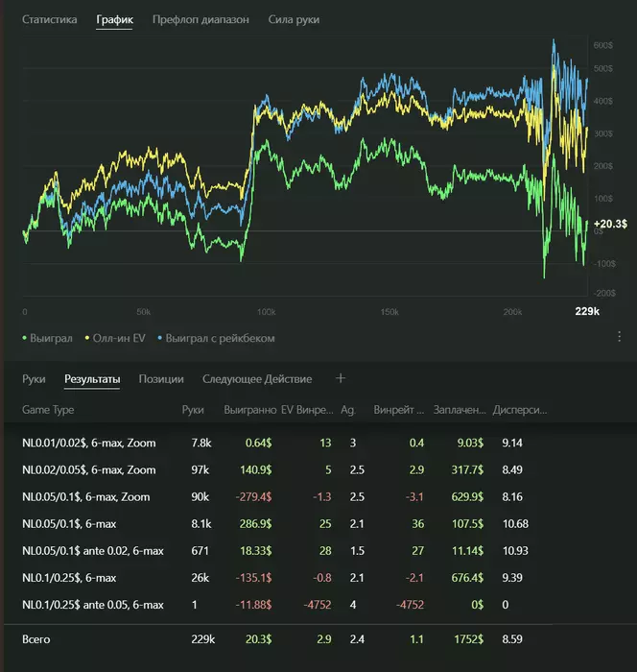
Task: Switch to the "Статистика" tab
Action: point(49,19)
